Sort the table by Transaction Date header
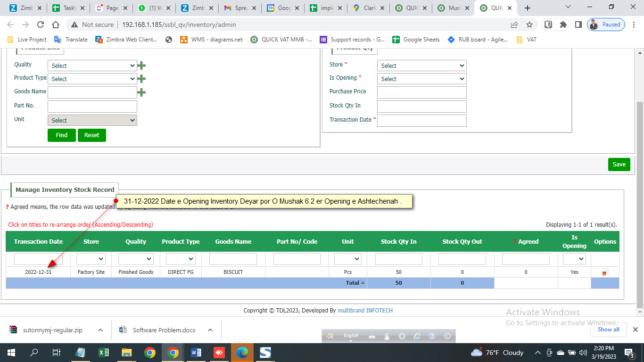644x362 pixels. tap(38, 242)
